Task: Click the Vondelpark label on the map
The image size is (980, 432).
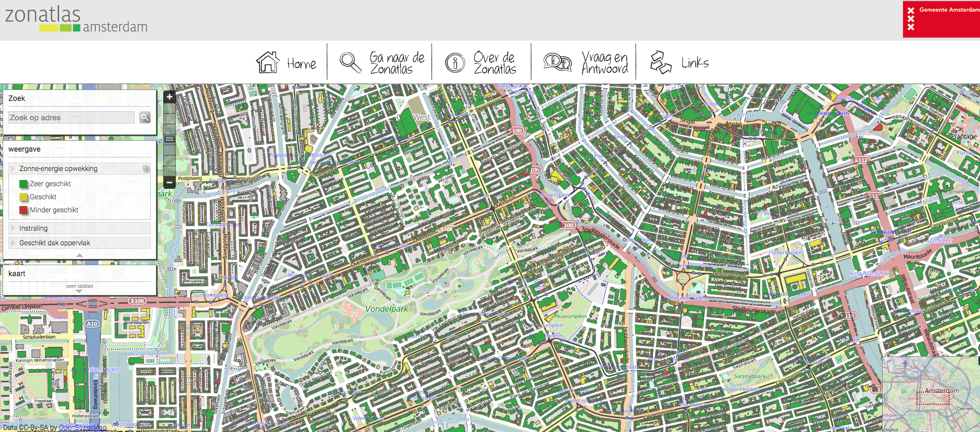Action: tap(387, 309)
